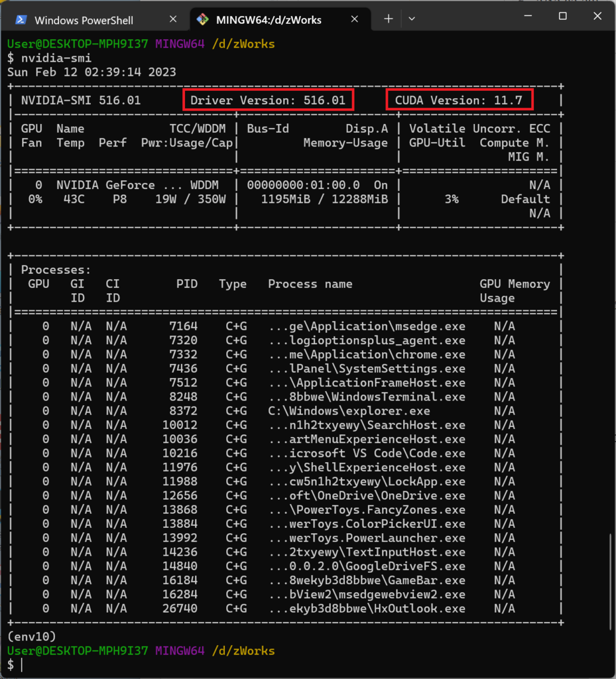The image size is (616, 679).
Task: Close the Windows PowerShell tab
Action: pos(173,19)
